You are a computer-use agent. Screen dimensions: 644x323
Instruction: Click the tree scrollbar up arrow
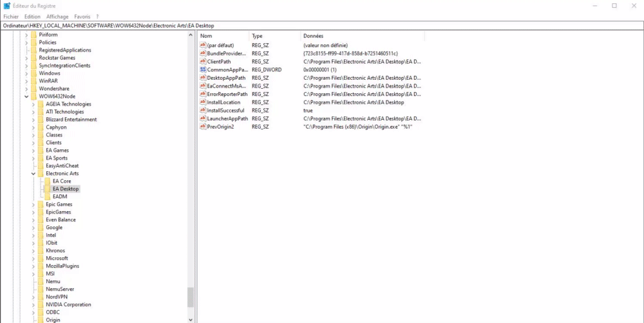(x=191, y=35)
